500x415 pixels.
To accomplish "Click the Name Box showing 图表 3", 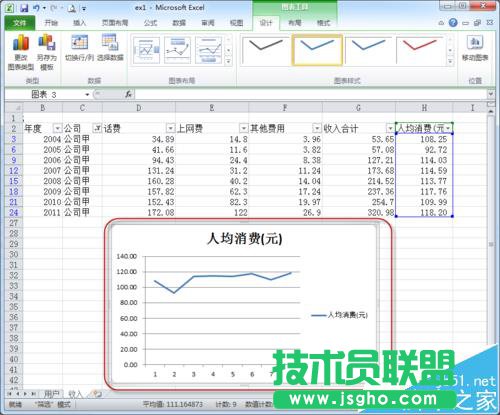I will 43,95.
